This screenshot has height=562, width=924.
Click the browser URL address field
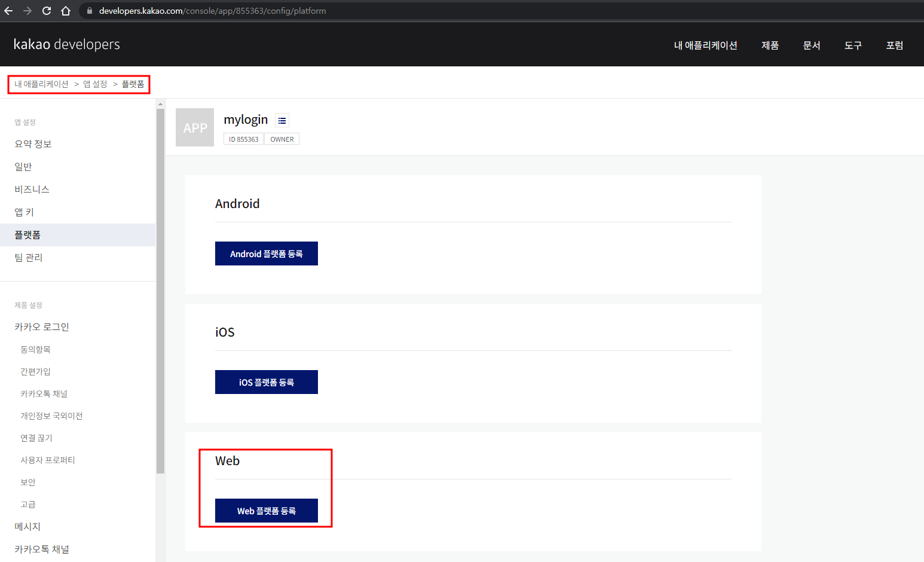tap(502, 11)
